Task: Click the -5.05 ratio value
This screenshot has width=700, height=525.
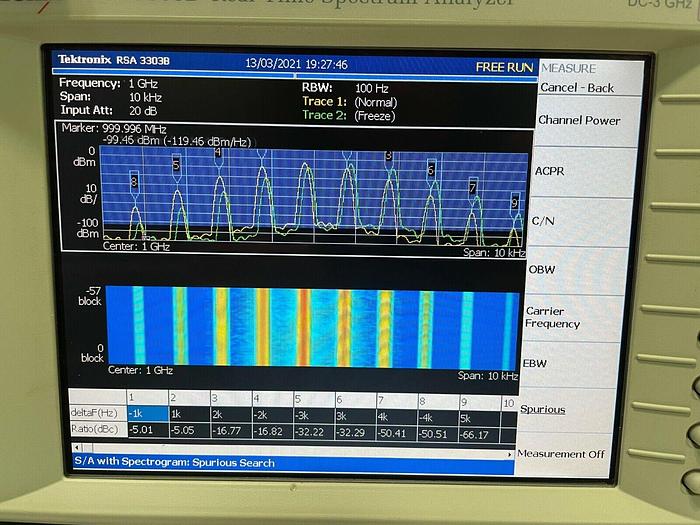Action: (189, 430)
